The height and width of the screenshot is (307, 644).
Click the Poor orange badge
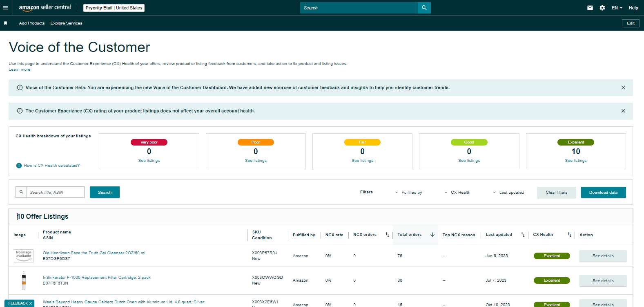[256, 142]
